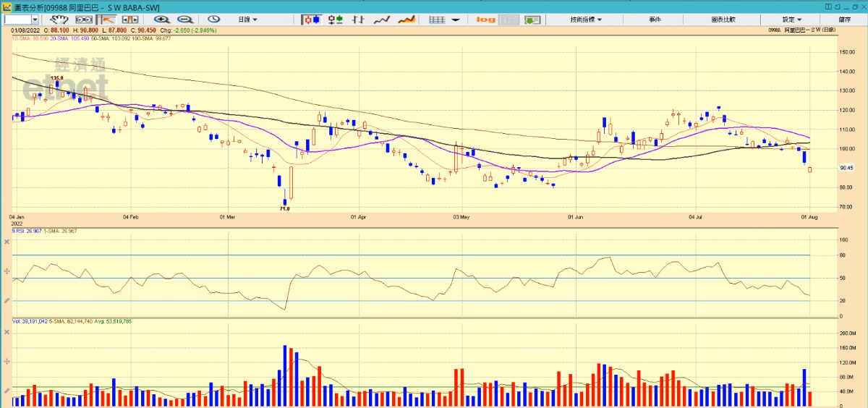Open the 技術指標 indicators menu
The image size is (868, 408).
click(586, 20)
